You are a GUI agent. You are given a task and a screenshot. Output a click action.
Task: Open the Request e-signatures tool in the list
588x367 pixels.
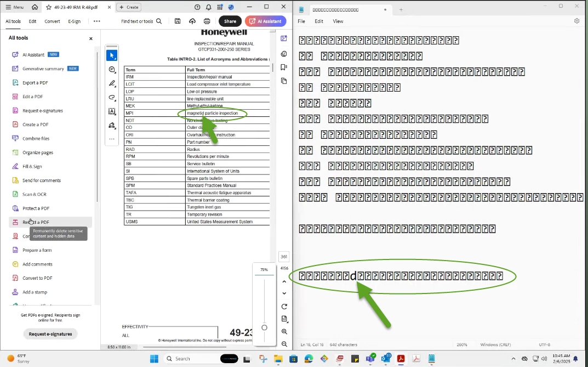pyautogui.click(x=42, y=111)
